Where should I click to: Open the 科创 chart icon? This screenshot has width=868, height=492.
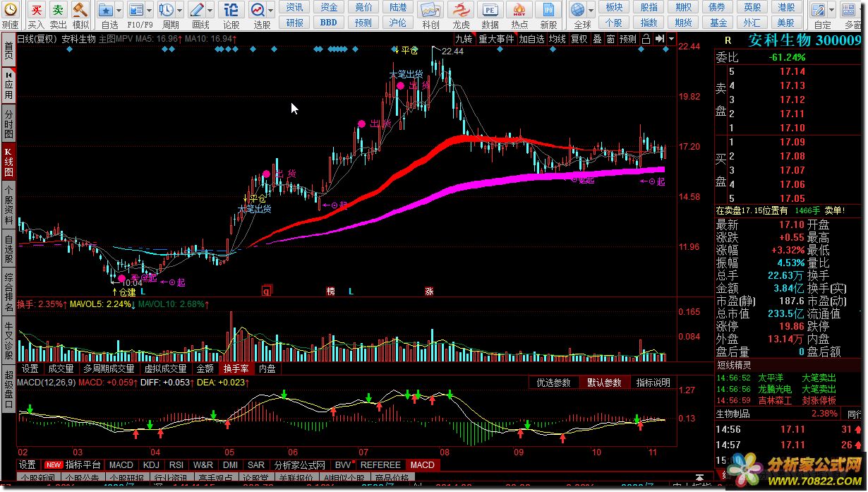430,9
